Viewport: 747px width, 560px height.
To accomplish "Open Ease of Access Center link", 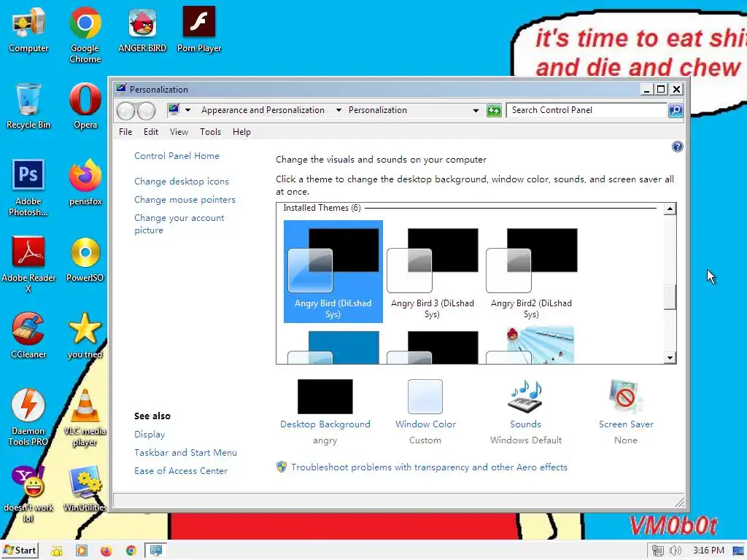I will [x=181, y=470].
